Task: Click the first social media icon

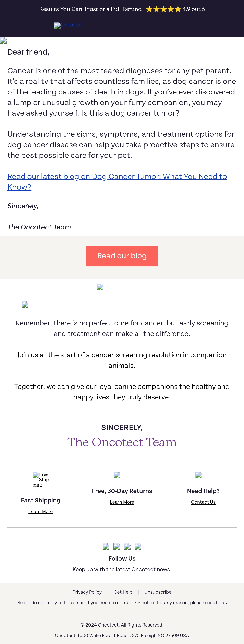Action: pos(106,546)
